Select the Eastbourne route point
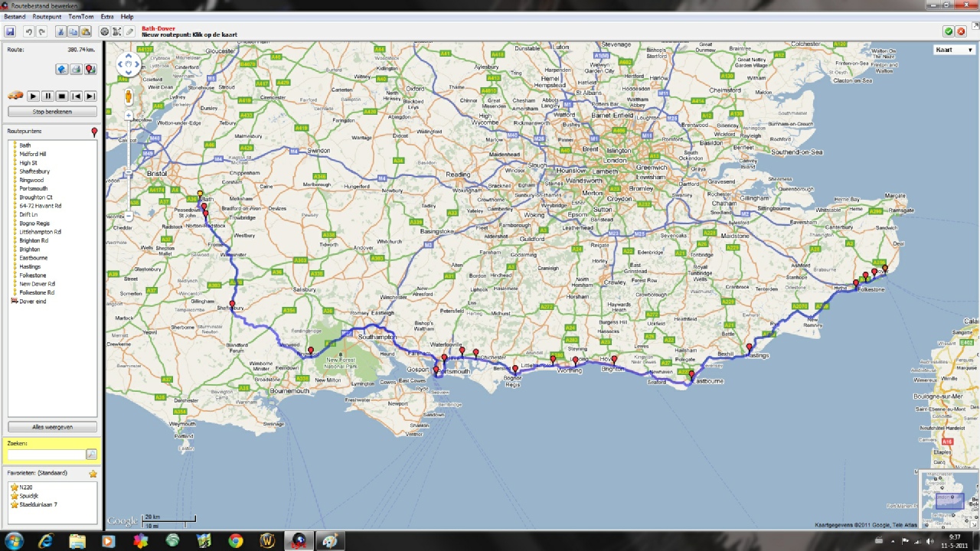Screen dimensions: 980x551 [x=33, y=258]
